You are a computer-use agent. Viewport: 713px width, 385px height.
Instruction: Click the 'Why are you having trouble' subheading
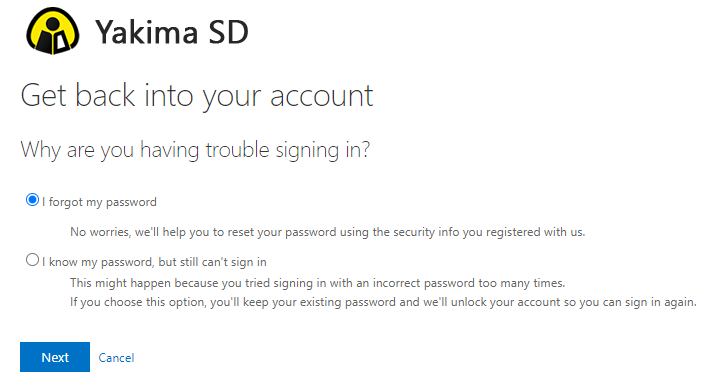point(196,150)
